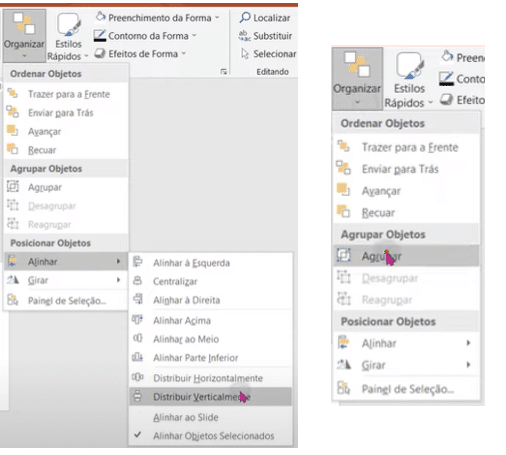This screenshot has width=506, height=455.
Task: Enable Alinhar ao Slide option
Action: coord(211,417)
